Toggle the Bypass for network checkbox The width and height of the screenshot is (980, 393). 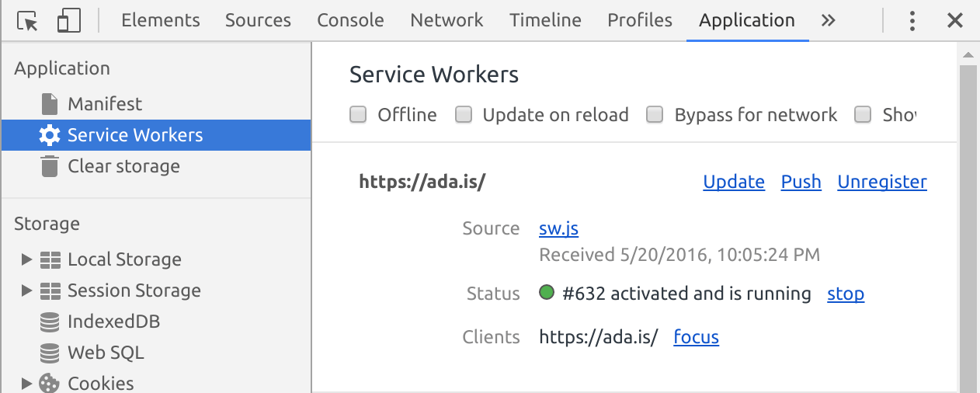[655, 116]
